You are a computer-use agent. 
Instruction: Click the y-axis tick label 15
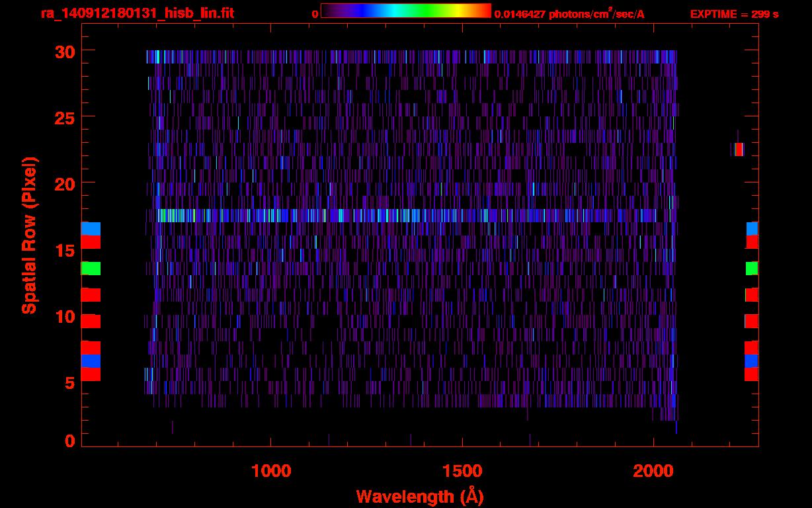(64, 250)
